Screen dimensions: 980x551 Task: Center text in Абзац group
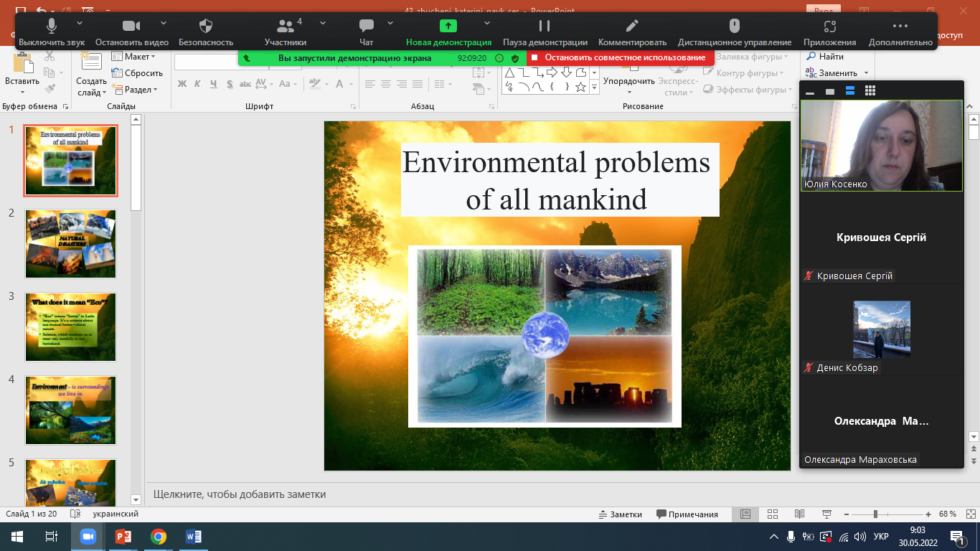386,84
